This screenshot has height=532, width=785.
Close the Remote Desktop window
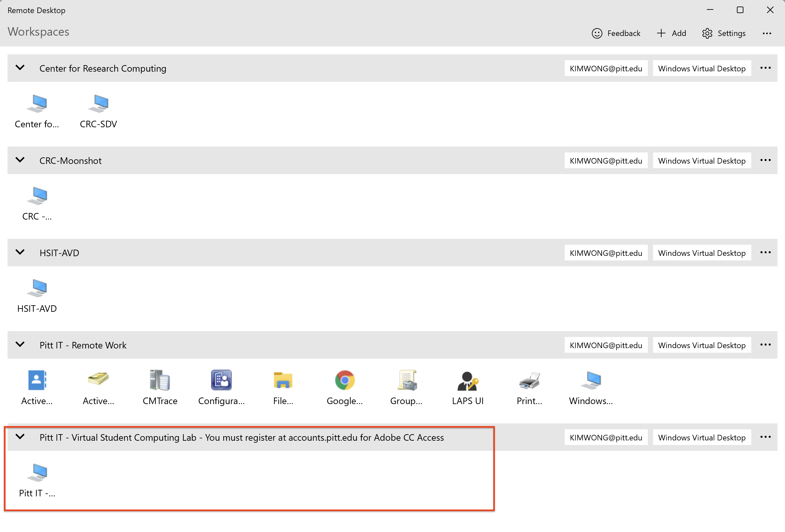[770, 10]
